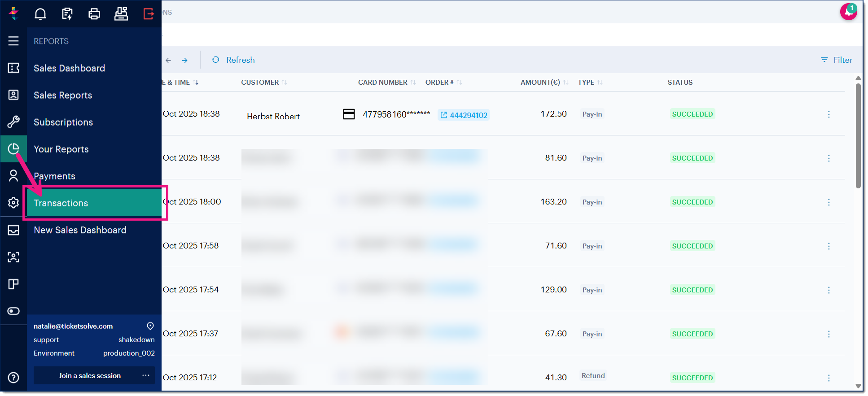Click the notes checklist icon
Viewport: 868px width, 396px height.
[x=67, y=14]
